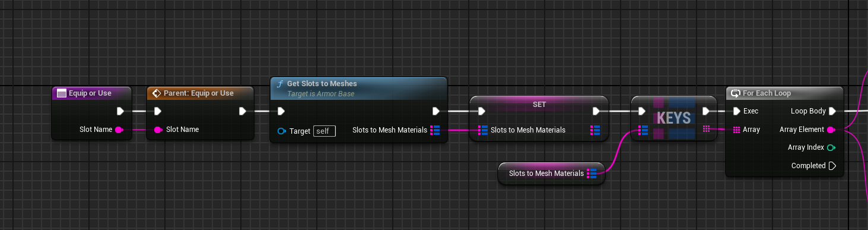Click the Loop Body output pin
Screen dimensions: 868x230
[833, 111]
